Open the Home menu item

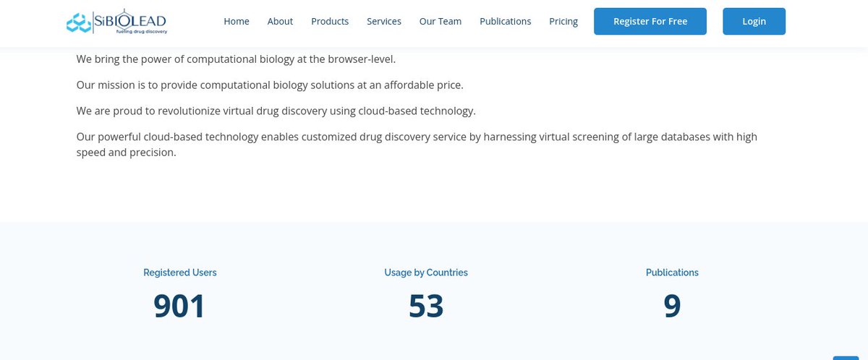[x=237, y=21]
